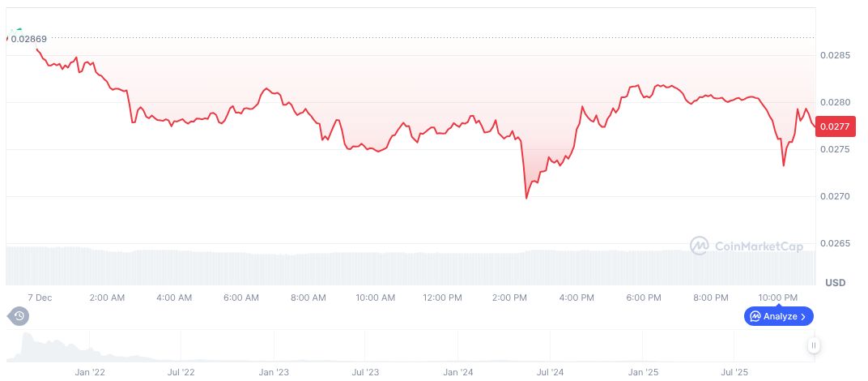Select Jan '25 on the overview timeline
This screenshot has width=868, height=381.
pos(644,373)
